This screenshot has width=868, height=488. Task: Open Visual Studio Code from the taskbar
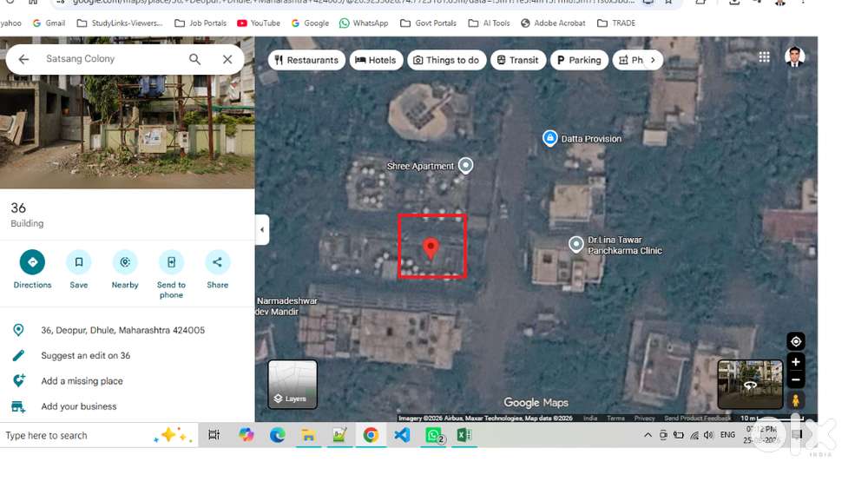(402, 435)
